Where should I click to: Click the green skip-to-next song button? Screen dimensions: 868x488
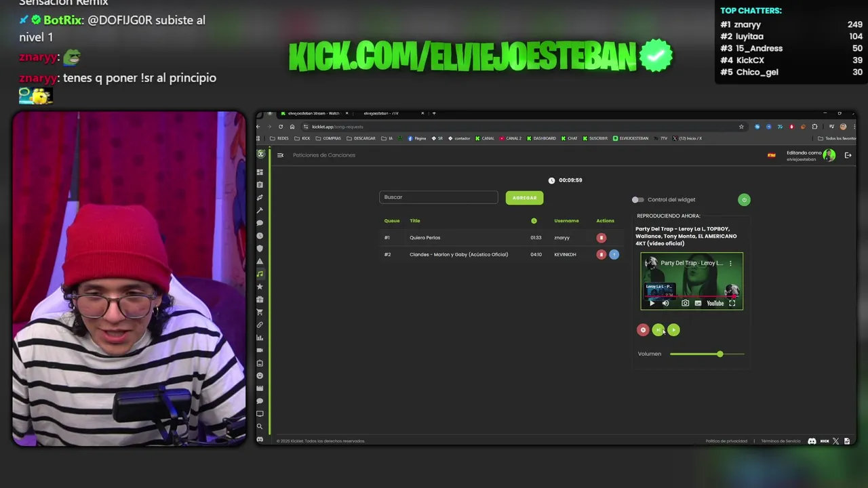pyautogui.click(x=658, y=330)
